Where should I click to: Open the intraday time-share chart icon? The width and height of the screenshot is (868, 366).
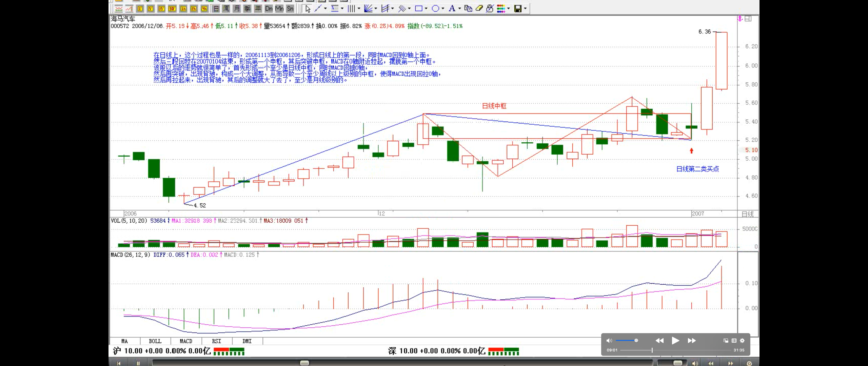pos(119,9)
